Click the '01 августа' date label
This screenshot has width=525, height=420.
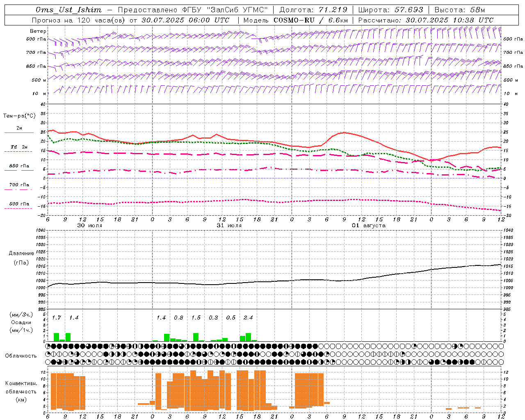[369, 226]
